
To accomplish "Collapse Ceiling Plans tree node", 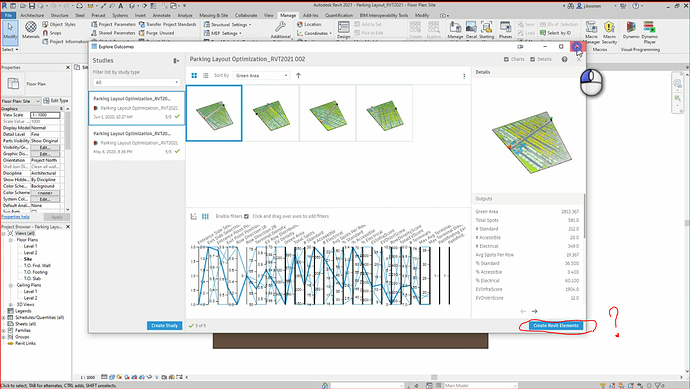I will 11,285.
